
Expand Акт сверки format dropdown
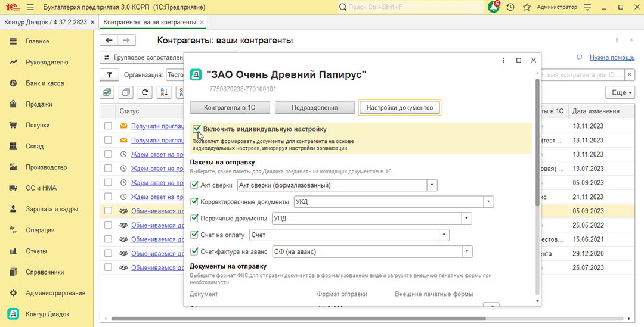[432, 185]
